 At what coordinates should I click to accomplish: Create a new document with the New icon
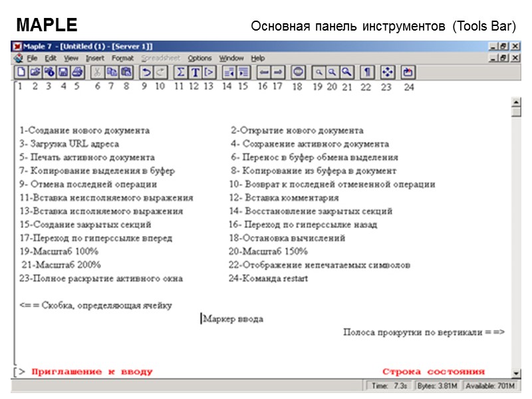(x=21, y=72)
